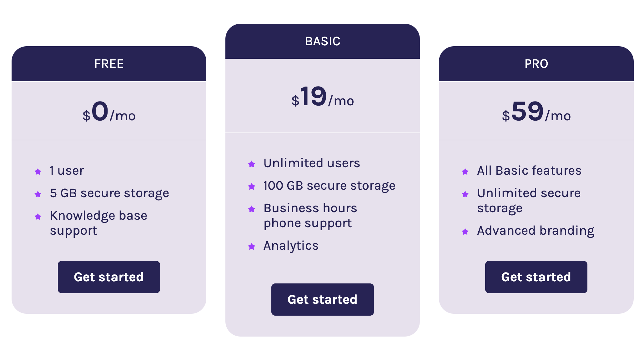This screenshot has height=345, width=644.
Task: Click the $59/mo price
Action: pyautogui.click(x=536, y=112)
